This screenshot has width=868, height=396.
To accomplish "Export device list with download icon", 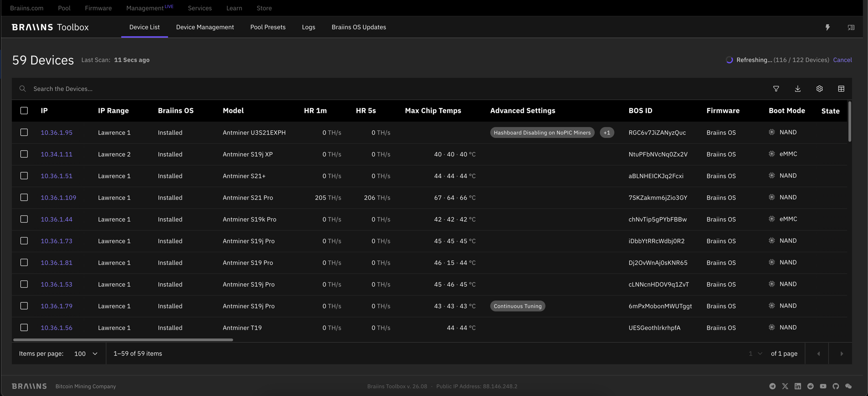I will pos(798,89).
